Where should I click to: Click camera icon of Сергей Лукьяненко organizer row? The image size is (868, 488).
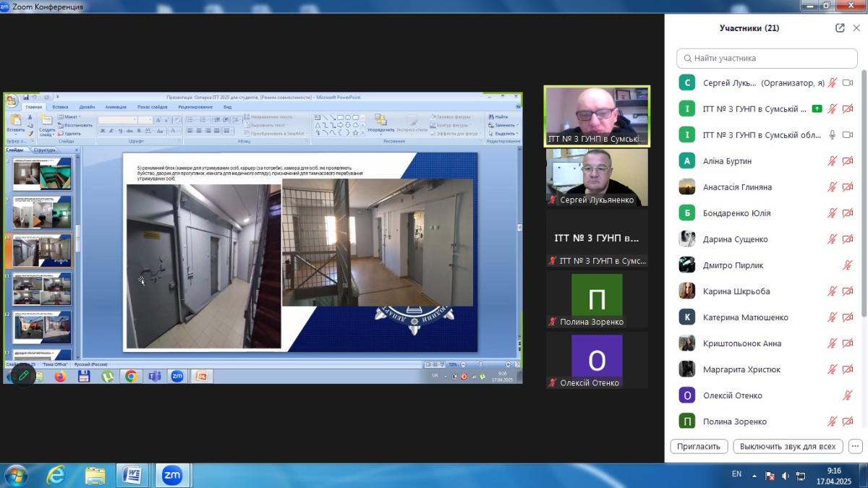click(x=848, y=83)
